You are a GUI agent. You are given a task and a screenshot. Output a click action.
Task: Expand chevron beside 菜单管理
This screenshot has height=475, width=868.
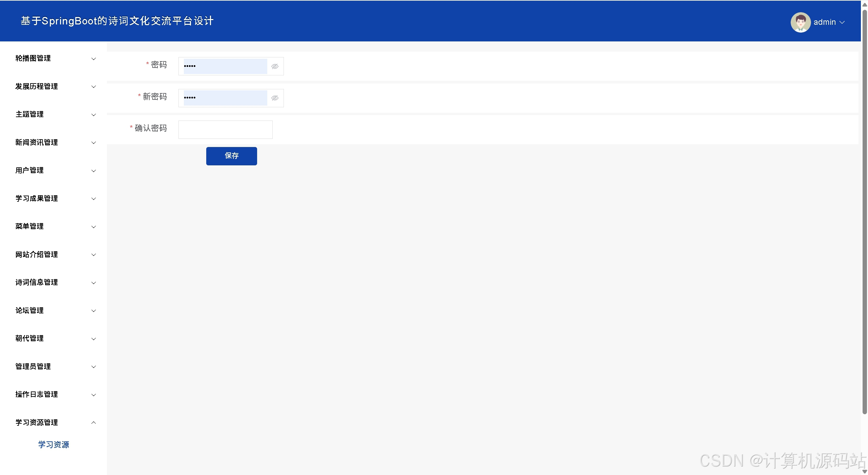pos(94,227)
